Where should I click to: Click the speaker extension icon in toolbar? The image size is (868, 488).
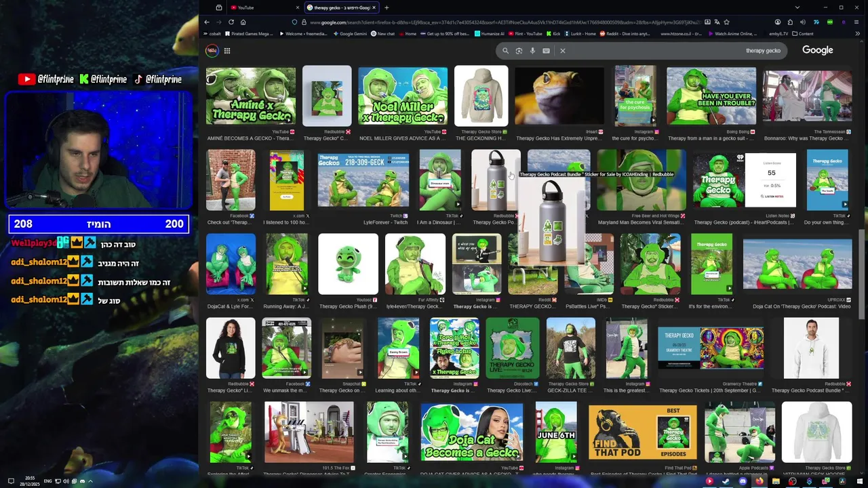[803, 22]
